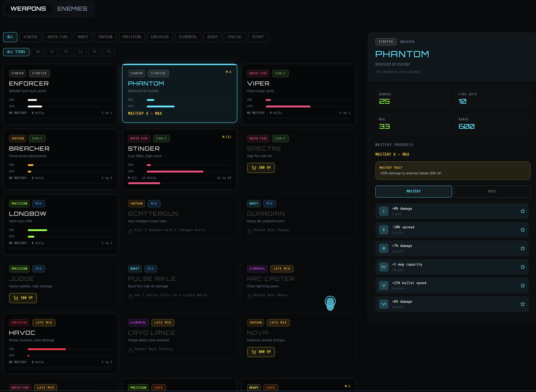
Task: Filter weapons by Secret category
Action: click(x=258, y=37)
